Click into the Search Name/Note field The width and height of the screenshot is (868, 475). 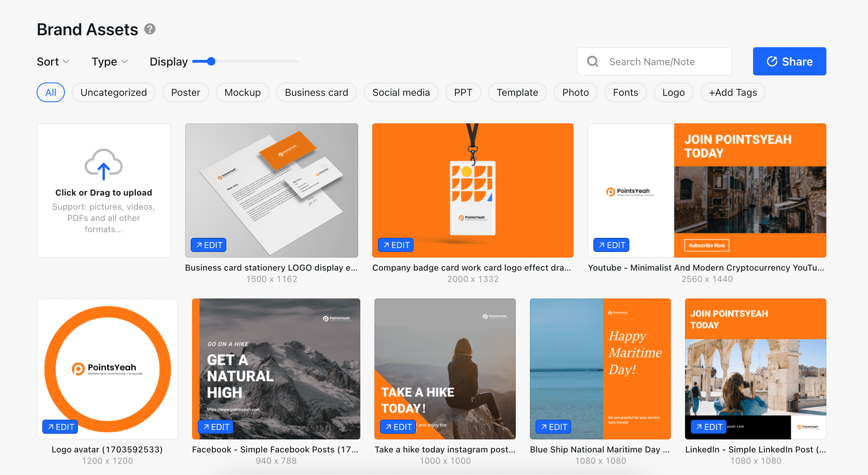[654, 61]
